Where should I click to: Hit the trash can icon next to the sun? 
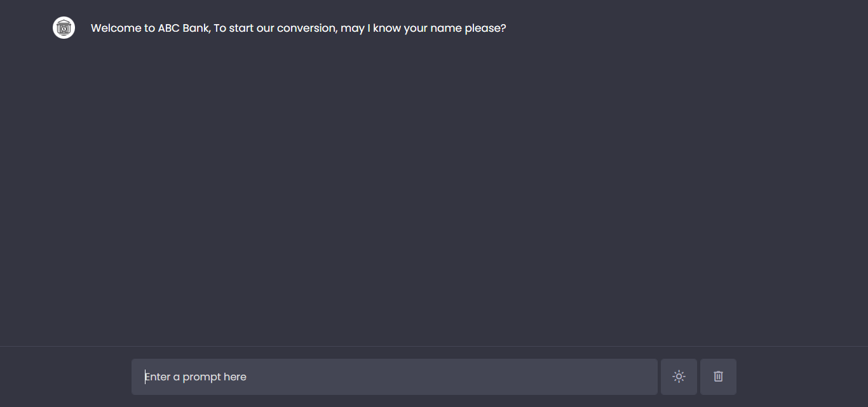tap(718, 377)
